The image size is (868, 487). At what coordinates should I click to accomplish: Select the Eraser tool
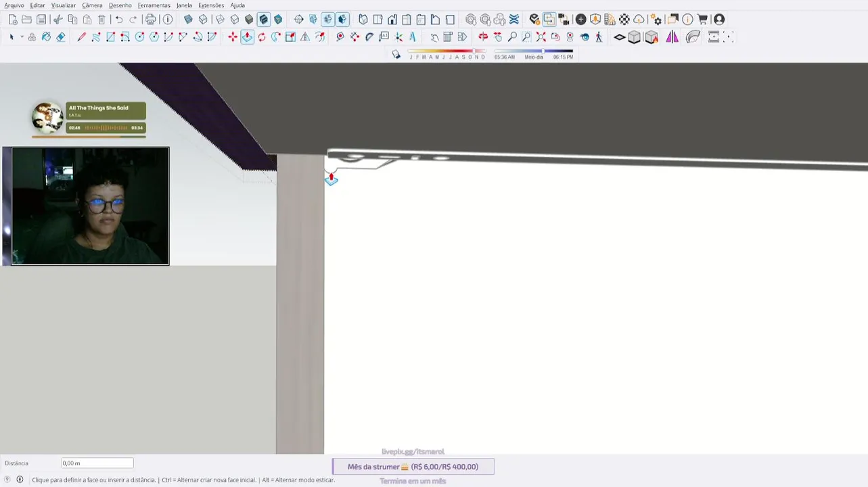click(x=61, y=37)
